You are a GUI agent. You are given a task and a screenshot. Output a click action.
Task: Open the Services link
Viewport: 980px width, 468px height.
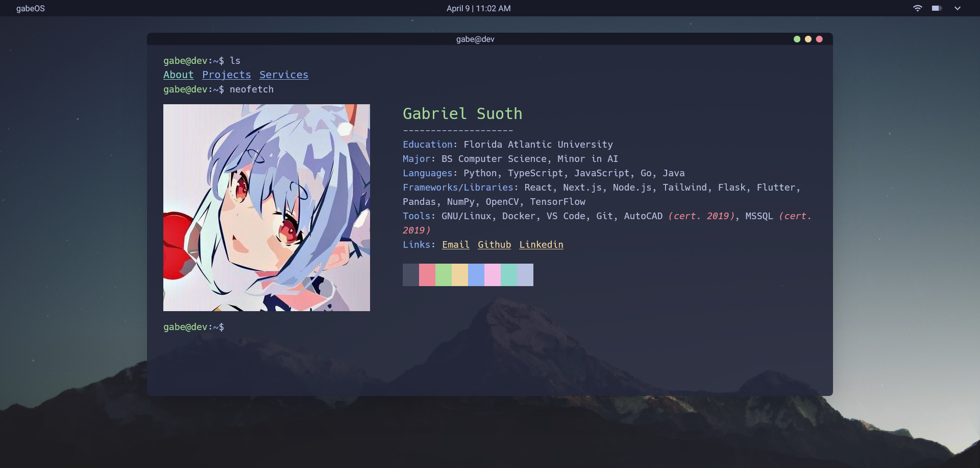coord(284,75)
